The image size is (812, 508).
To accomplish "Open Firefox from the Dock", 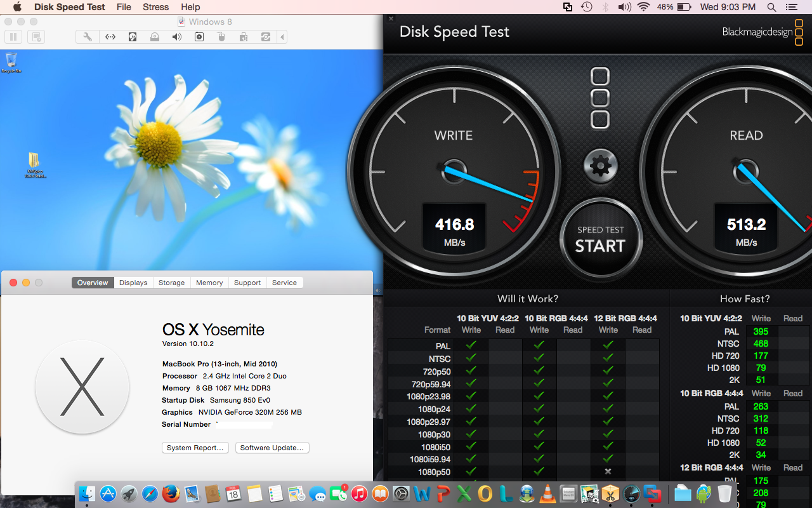I will (171, 493).
